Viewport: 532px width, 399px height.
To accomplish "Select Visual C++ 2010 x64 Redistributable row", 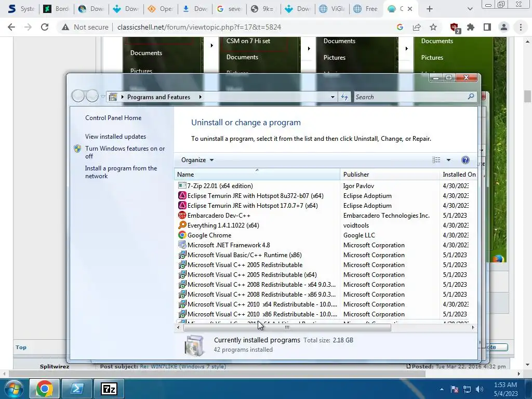I will click(326, 304).
